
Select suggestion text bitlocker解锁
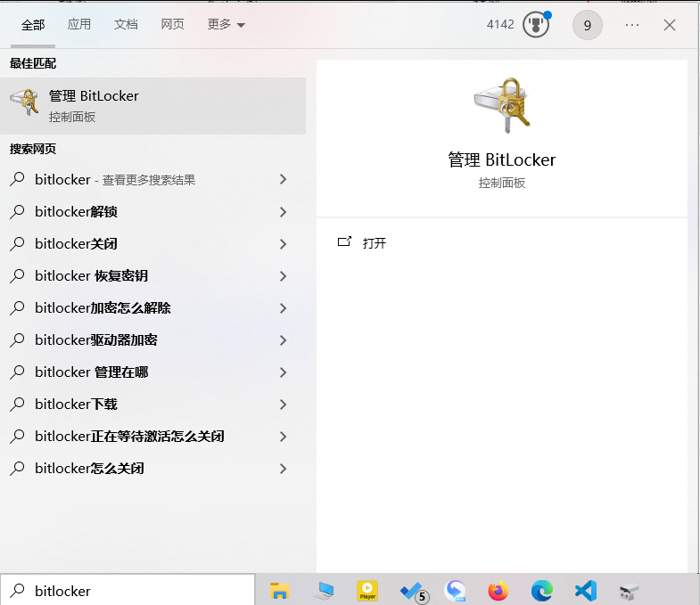[77, 211]
